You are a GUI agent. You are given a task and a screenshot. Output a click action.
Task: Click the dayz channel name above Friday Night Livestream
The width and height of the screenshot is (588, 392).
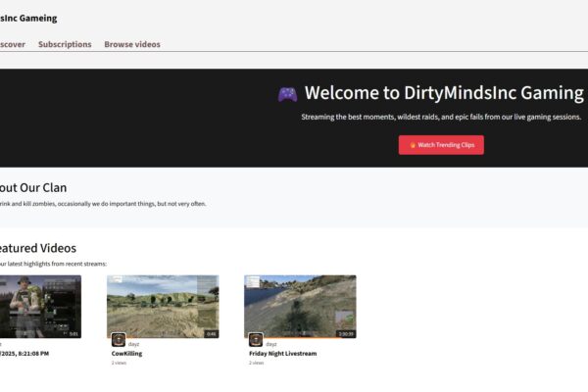tap(271, 344)
